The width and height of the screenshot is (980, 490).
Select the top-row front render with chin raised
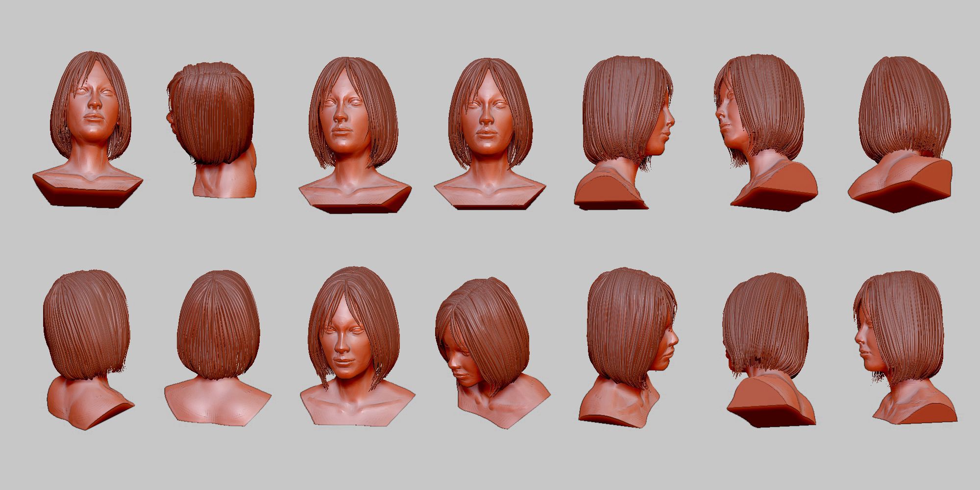point(88,129)
